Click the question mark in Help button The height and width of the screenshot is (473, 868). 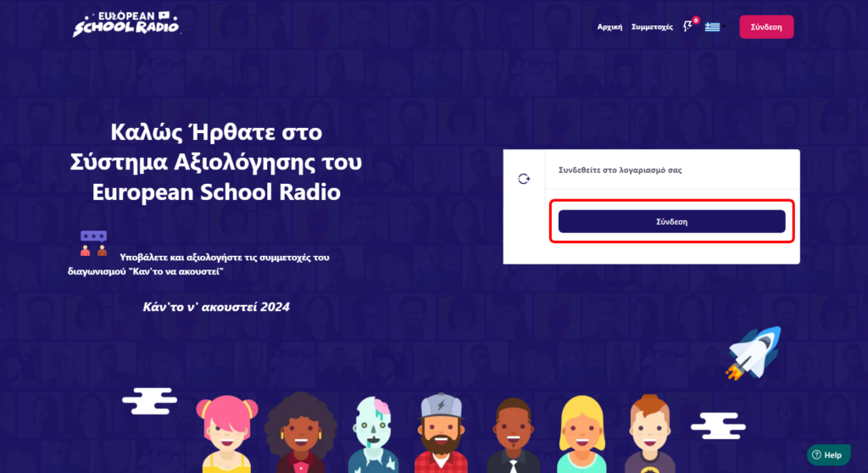click(x=816, y=454)
